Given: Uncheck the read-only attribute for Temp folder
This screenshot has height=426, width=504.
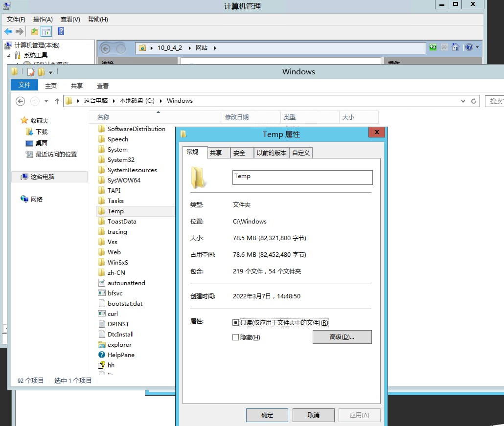Looking at the screenshot, I should click(x=237, y=322).
